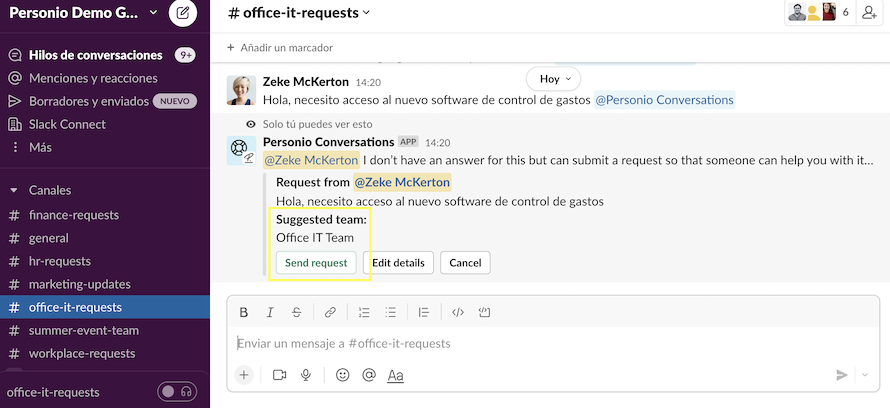Click the 9+ threads badge

pos(185,55)
